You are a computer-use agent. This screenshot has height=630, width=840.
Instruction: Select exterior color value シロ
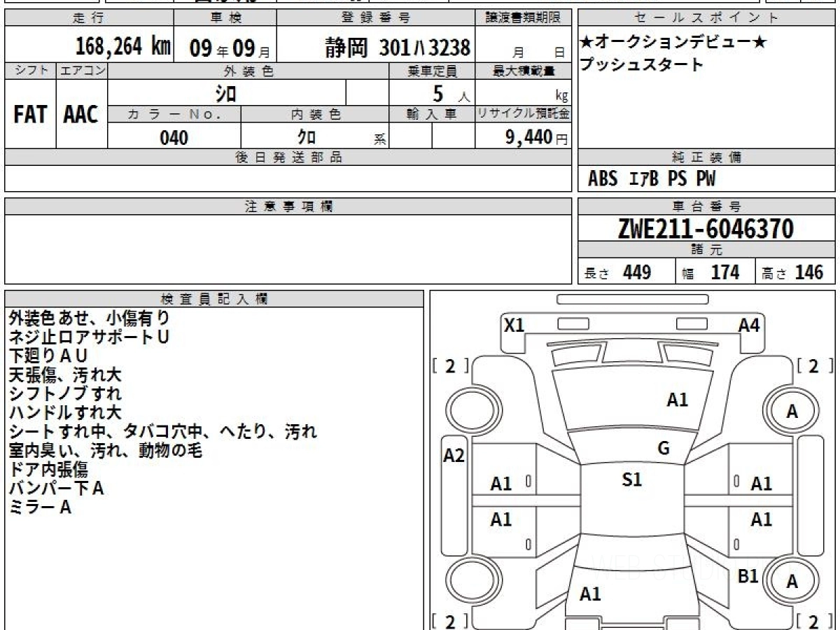225,93
